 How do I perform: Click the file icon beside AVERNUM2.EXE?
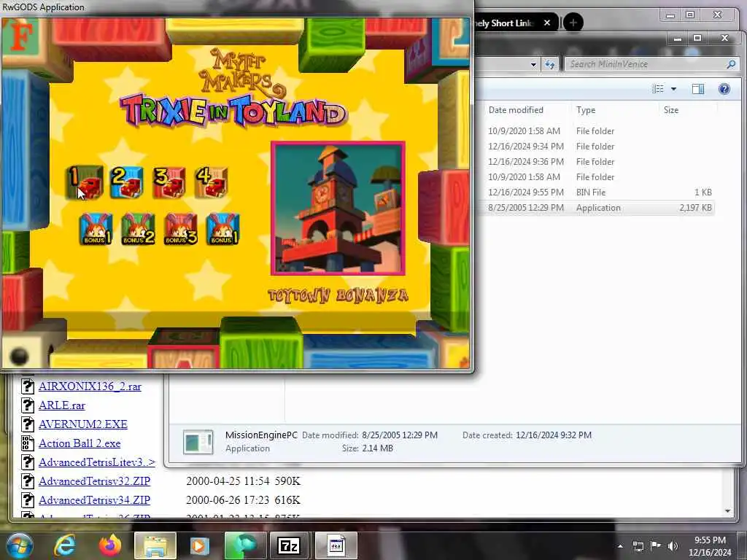[x=28, y=424]
